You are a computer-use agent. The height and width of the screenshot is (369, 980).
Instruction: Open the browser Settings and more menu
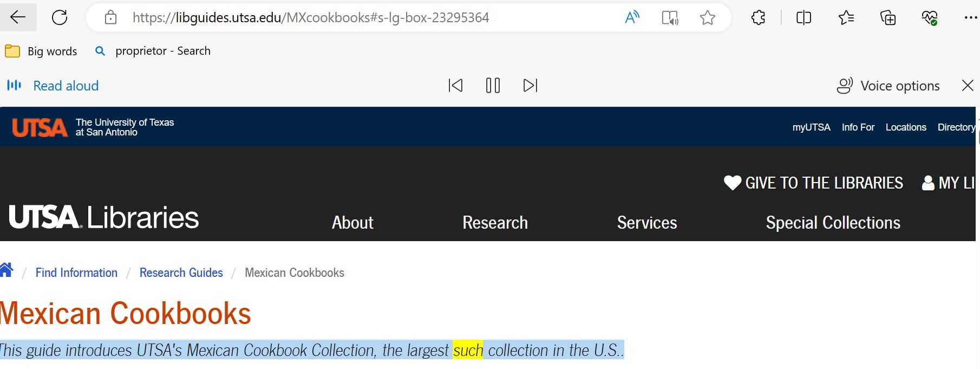(970, 17)
